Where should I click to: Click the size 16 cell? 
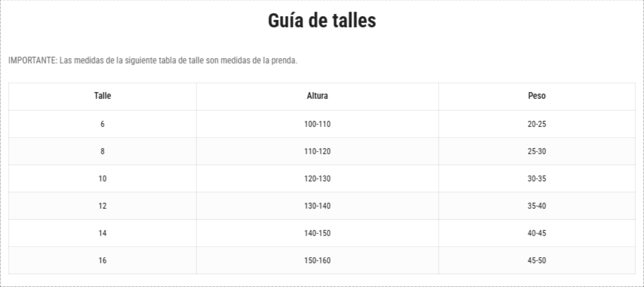[x=102, y=260]
